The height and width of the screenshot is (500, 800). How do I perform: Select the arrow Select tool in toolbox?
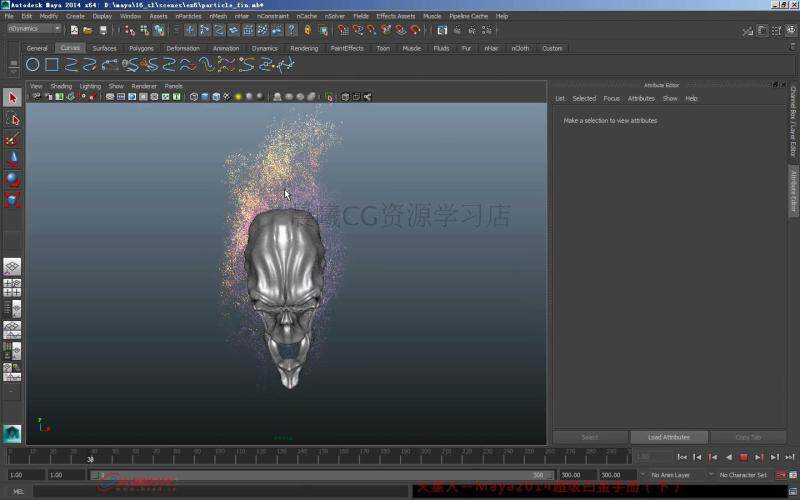coord(12,98)
